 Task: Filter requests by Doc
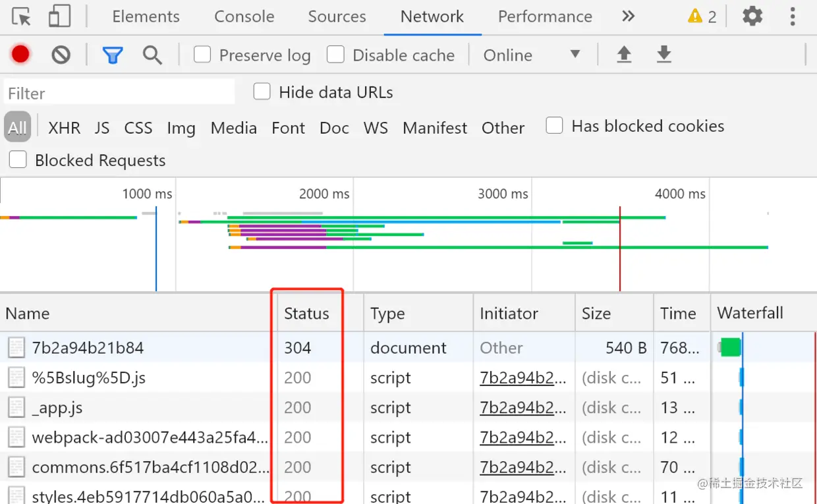335,128
